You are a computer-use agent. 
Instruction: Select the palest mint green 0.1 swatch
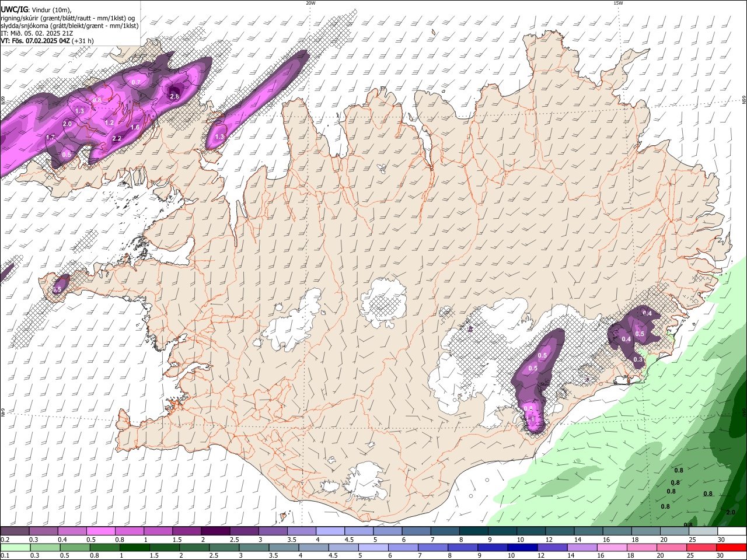(x=15, y=548)
